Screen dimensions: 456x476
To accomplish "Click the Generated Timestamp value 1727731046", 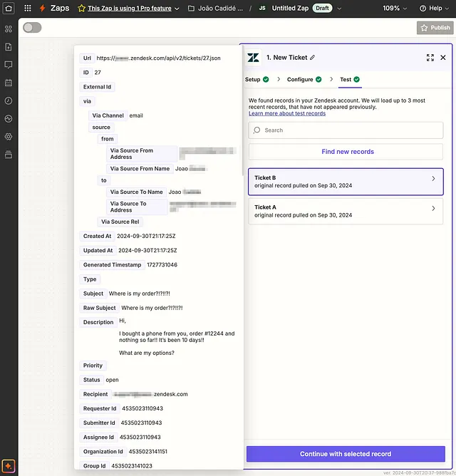I will 162,265.
